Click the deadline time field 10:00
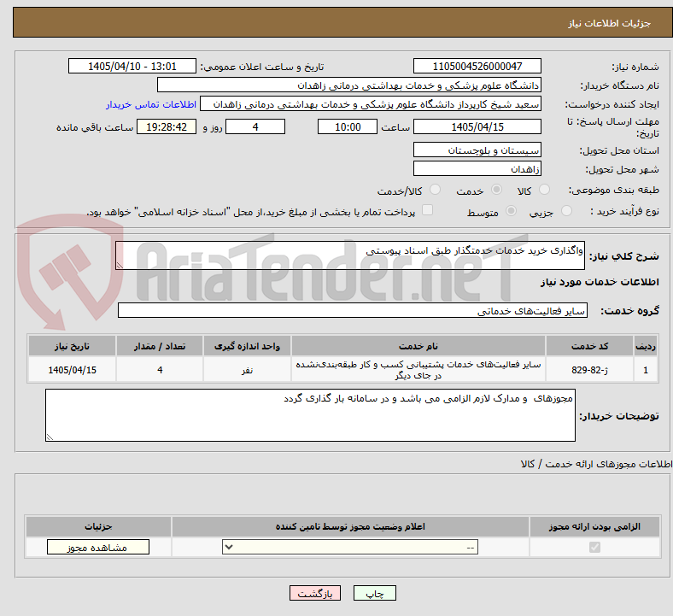The image size is (673, 616). (x=348, y=126)
